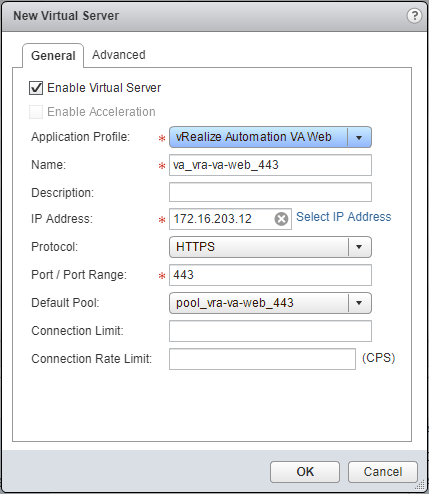Image resolution: width=429 pixels, height=494 pixels.
Task: Focus the Name text field
Action: coord(270,165)
